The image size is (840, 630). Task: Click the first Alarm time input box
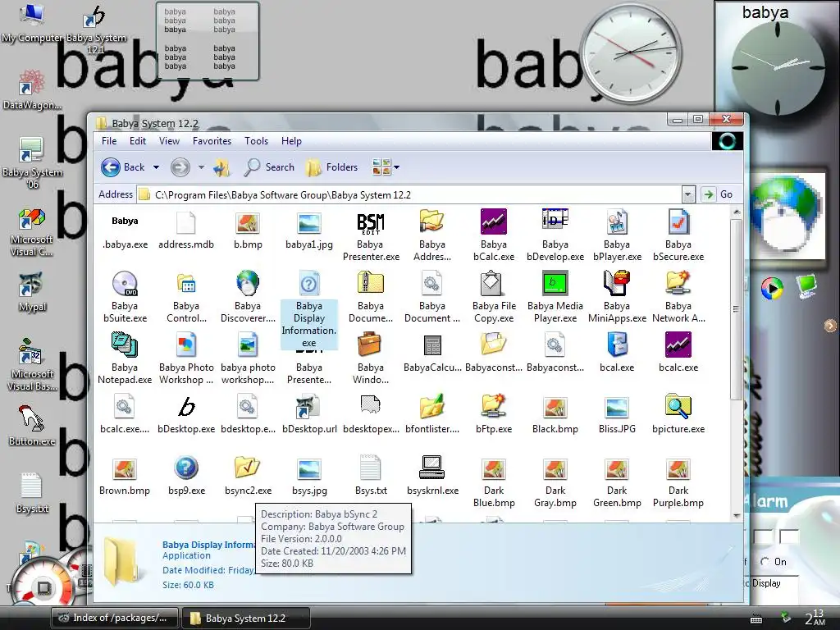click(764, 536)
